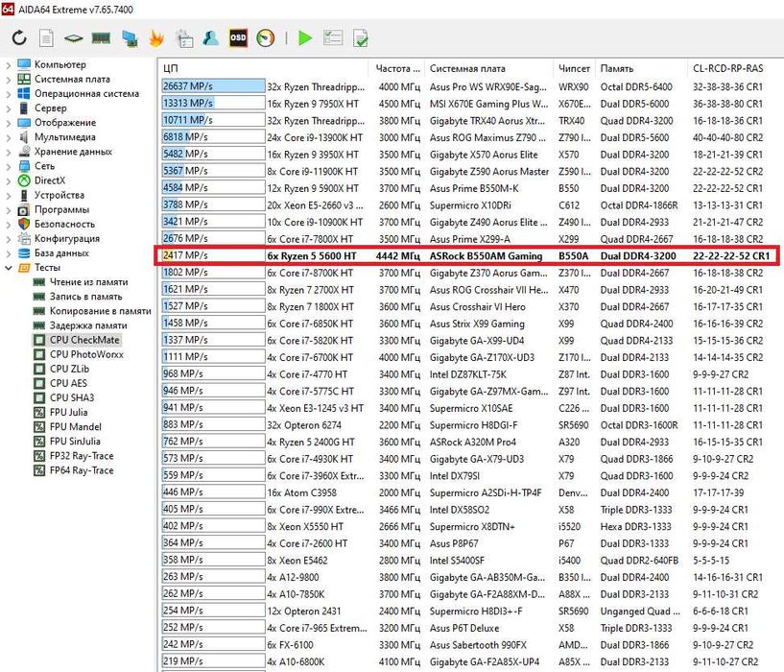Click the Refresh toolbar icon
The height and width of the screenshot is (672, 784).
click(x=19, y=37)
